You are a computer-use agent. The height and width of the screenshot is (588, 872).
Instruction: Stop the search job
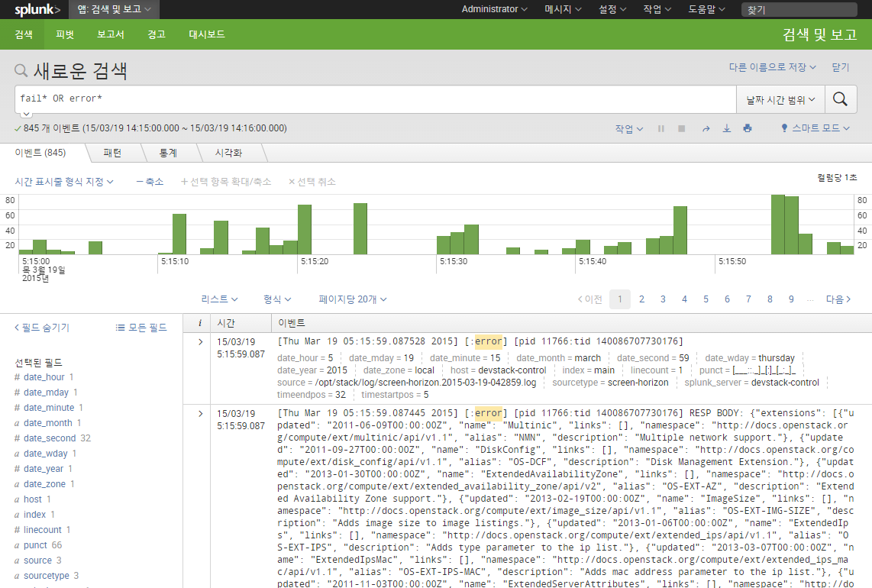(681, 128)
